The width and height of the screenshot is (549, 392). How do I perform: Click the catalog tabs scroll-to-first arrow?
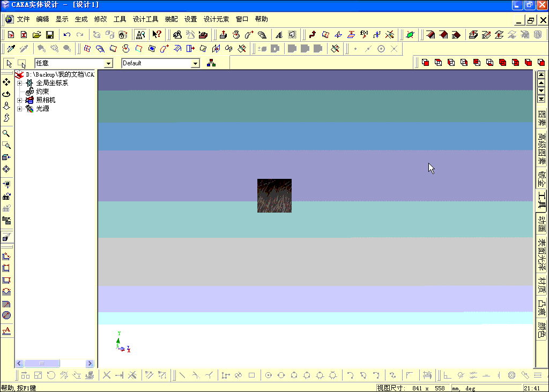point(541,75)
